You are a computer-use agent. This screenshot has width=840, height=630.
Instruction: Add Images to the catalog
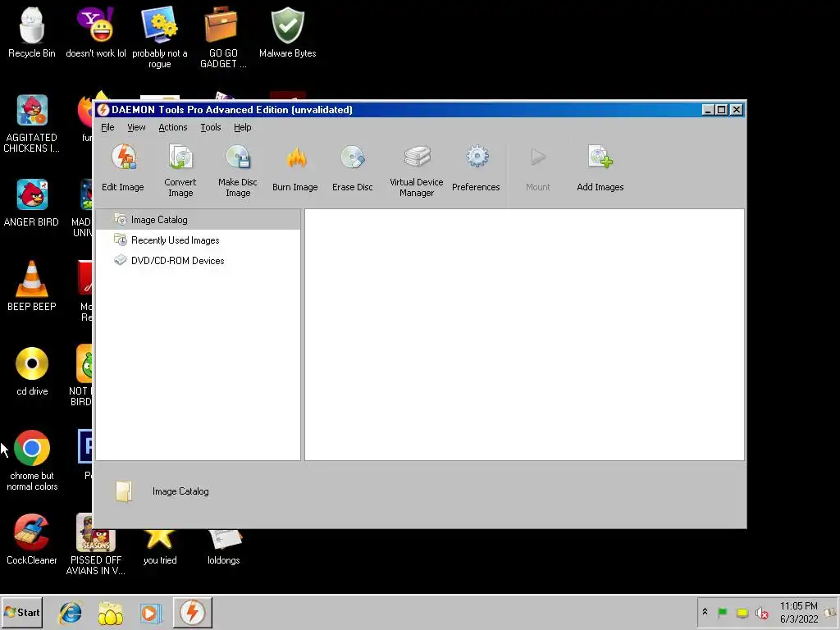600,167
